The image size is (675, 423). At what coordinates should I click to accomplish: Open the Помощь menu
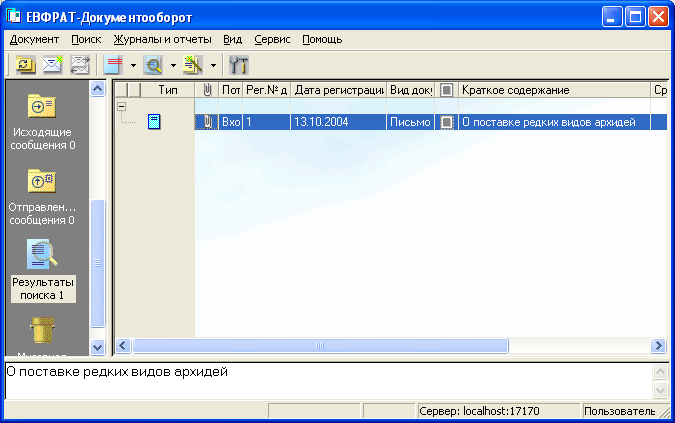pyautogui.click(x=322, y=40)
